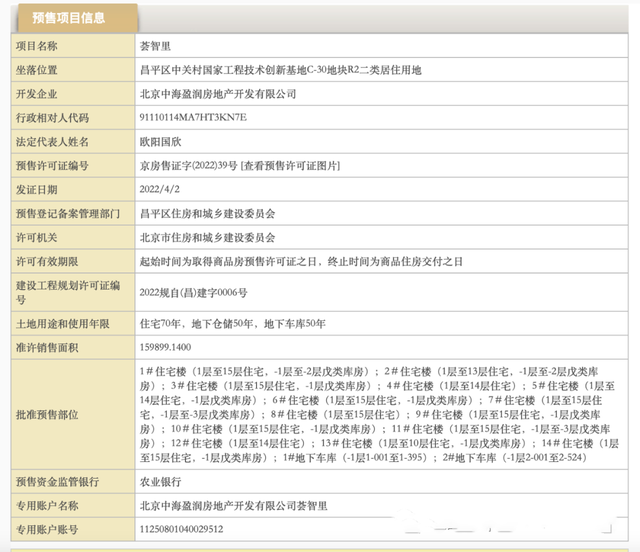Click the 准许销售面积 label
The image size is (640, 552).
coord(47,348)
